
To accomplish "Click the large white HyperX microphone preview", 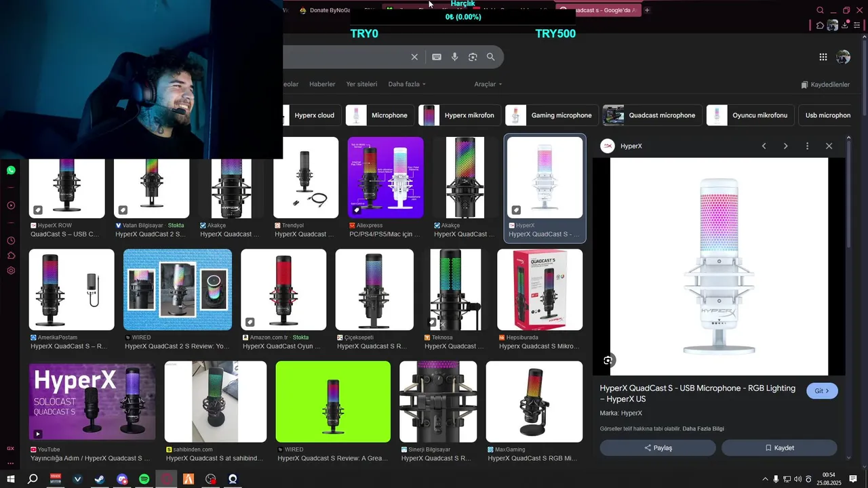I will pos(719,266).
